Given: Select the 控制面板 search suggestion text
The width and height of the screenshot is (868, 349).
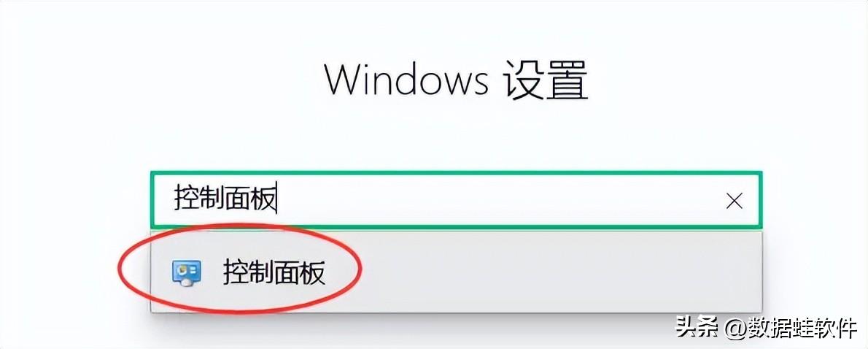Looking at the screenshot, I should point(274,272).
